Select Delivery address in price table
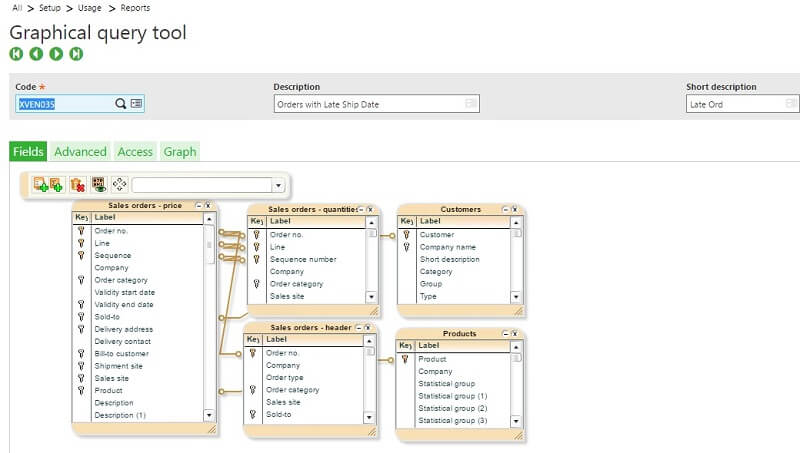800x453 pixels. (x=123, y=330)
